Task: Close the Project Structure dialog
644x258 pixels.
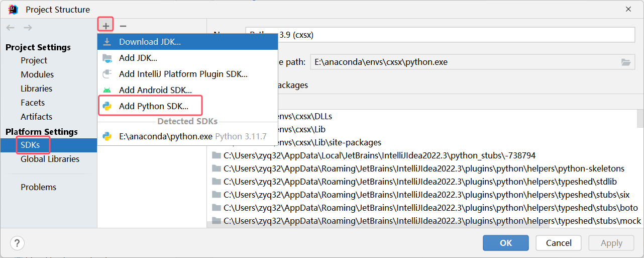Action: (x=628, y=9)
